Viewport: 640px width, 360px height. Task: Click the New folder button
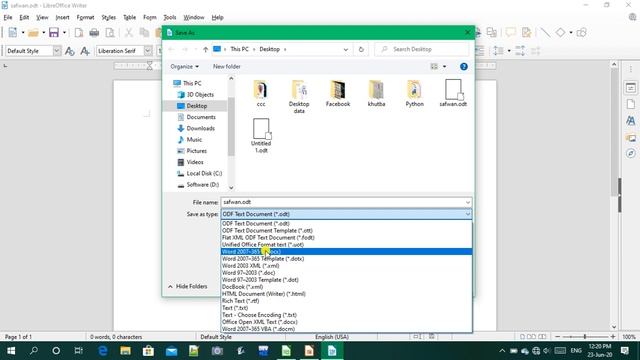pos(227,67)
